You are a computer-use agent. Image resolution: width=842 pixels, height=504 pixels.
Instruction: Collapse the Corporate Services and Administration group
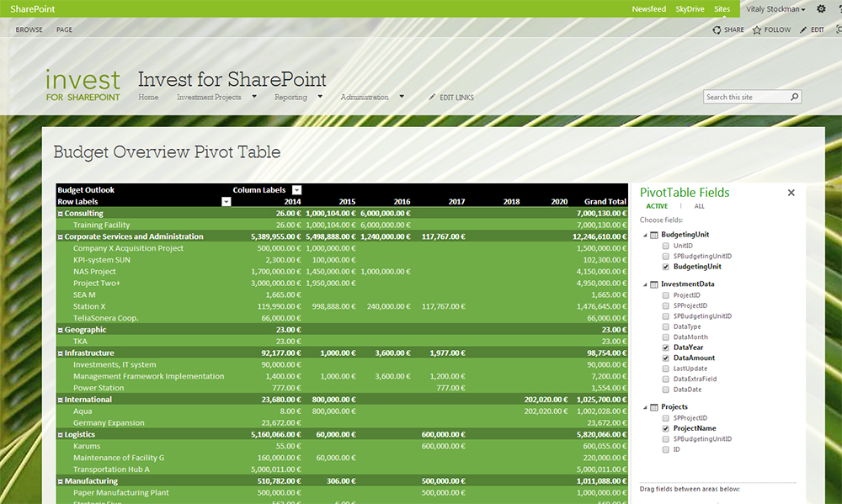pyautogui.click(x=60, y=236)
